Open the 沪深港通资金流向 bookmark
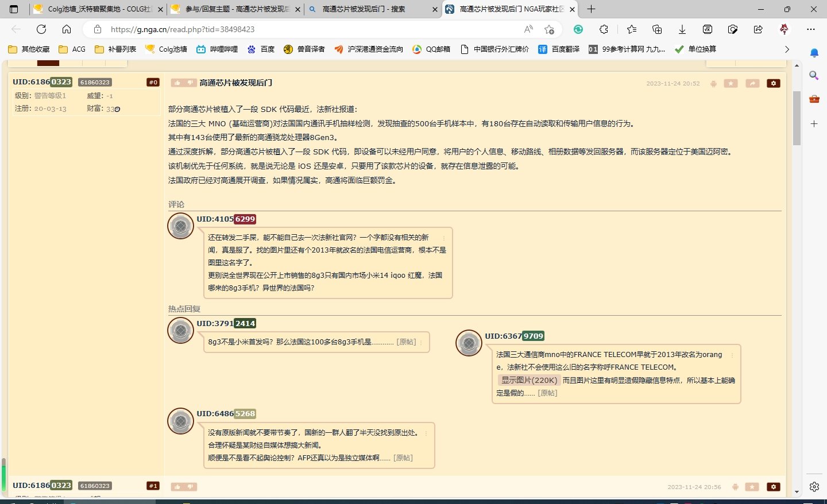This screenshot has height=504, width=827. [x=369, y=49]
